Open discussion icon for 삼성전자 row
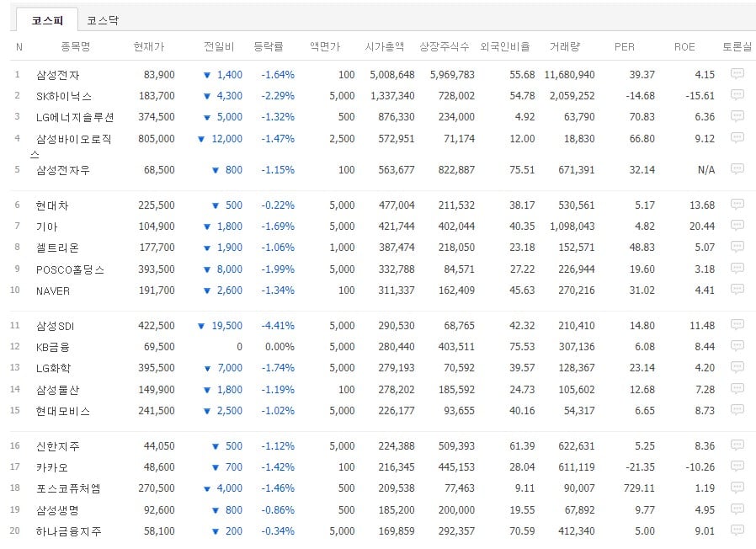This screenshot has height=549, width=756. (737, 74)
